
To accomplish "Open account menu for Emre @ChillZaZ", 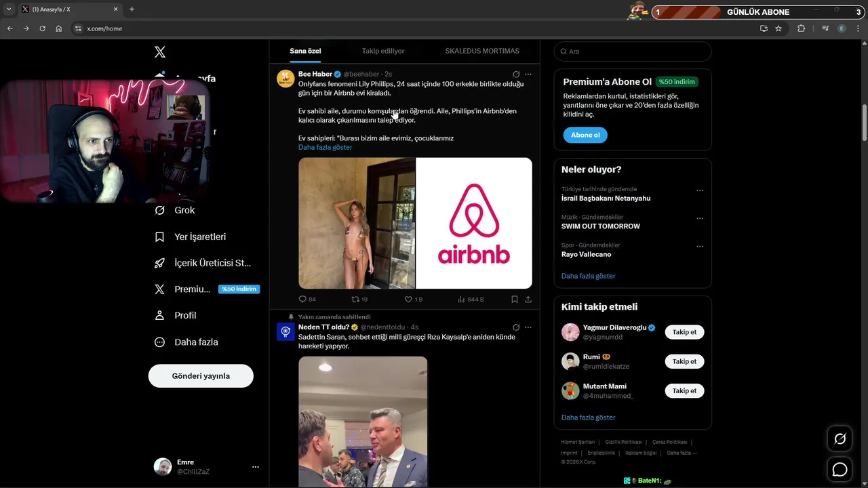I will pos(206,466).
